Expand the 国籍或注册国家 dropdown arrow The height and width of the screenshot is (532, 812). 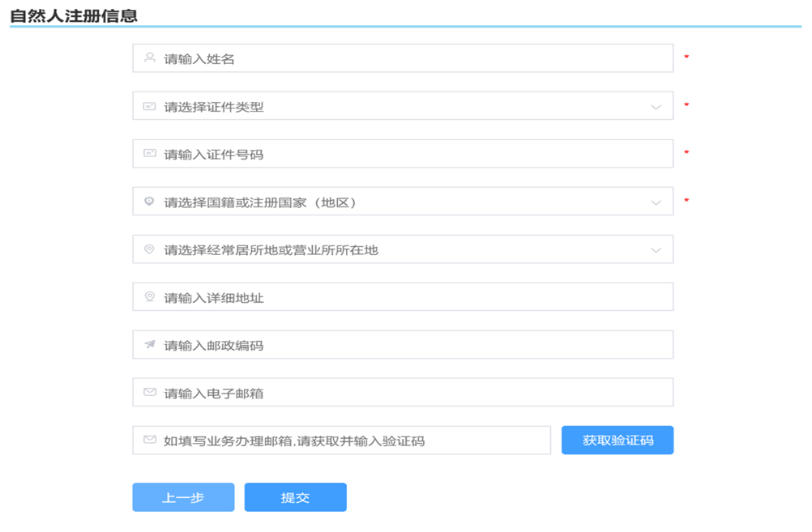coord(656,202)
